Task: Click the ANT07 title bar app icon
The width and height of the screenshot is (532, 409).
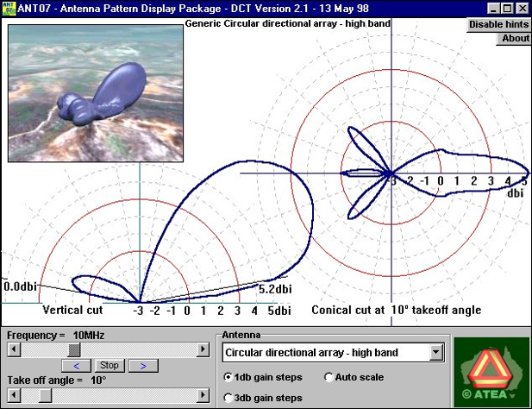Action: (9, 9)
